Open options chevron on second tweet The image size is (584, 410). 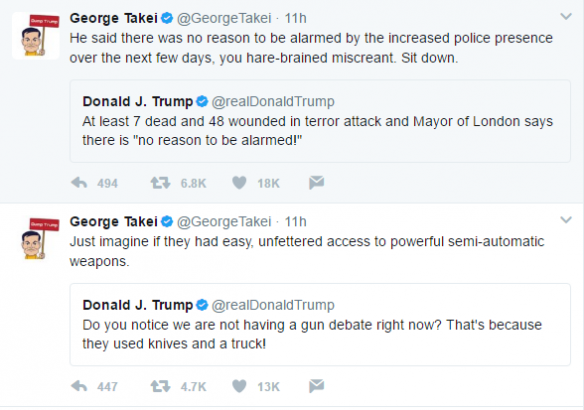point(566,220)
